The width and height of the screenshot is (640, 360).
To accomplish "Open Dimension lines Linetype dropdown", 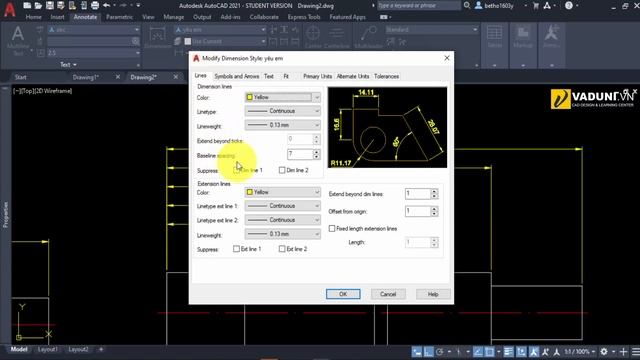I will coord(282,111).
